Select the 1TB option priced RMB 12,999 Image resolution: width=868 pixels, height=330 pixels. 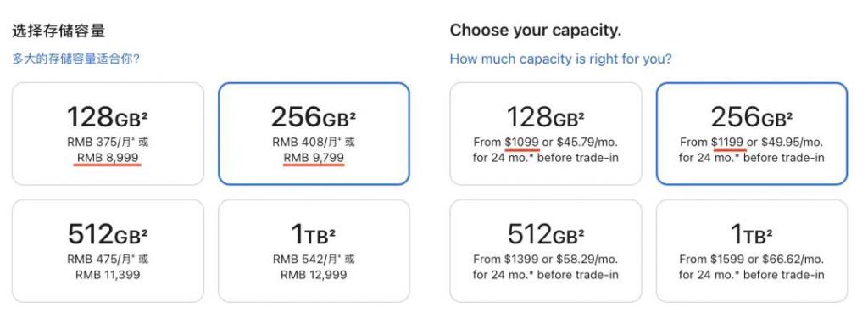314,251
